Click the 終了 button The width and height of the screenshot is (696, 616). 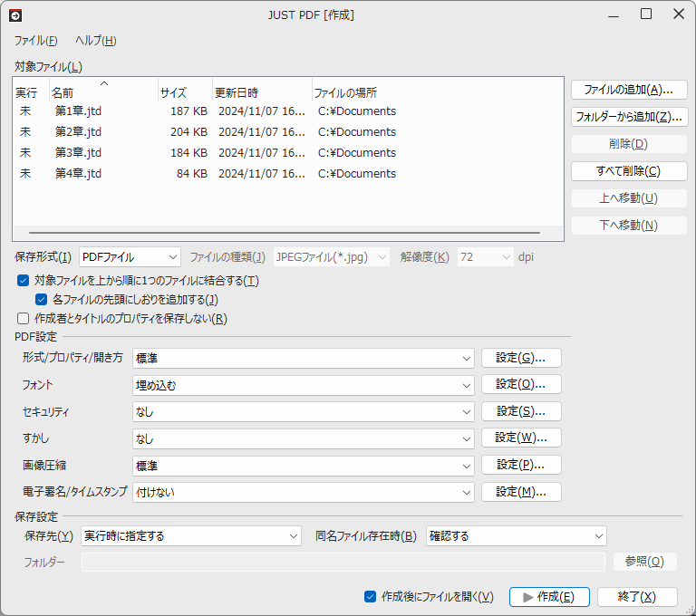(x=637, y=596)
